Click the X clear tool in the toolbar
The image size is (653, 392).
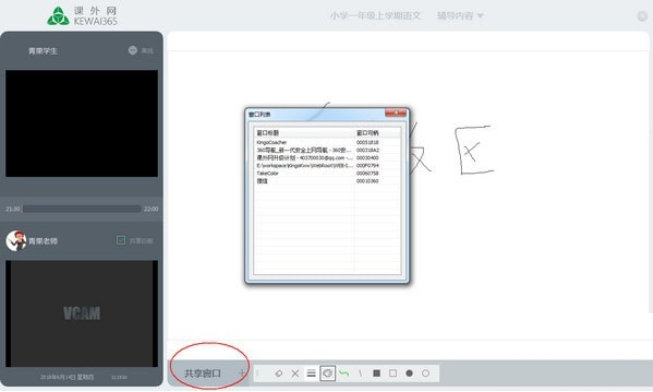[x=295, y=373]
